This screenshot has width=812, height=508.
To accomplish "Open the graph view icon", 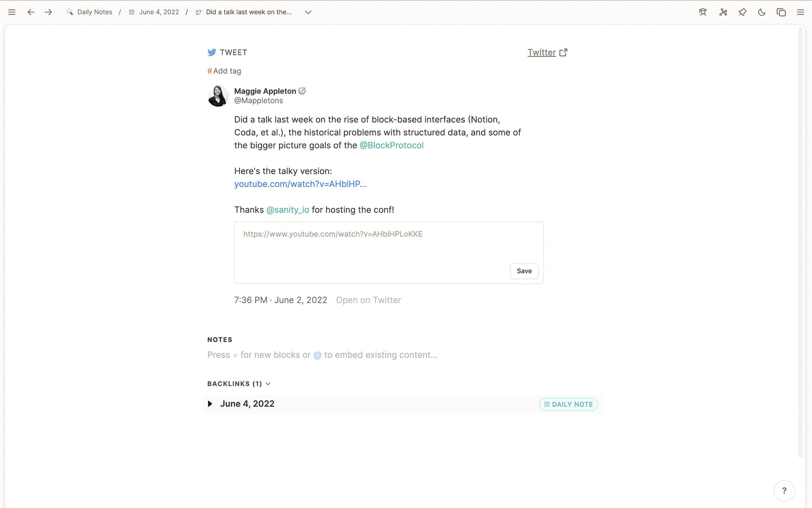I will coord(723,12).
